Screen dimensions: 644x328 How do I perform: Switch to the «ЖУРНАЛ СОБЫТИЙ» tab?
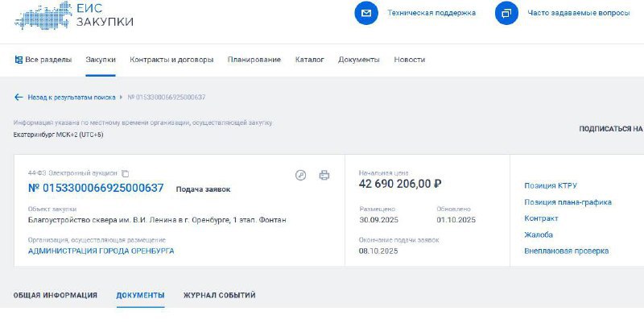click(219, 296)
